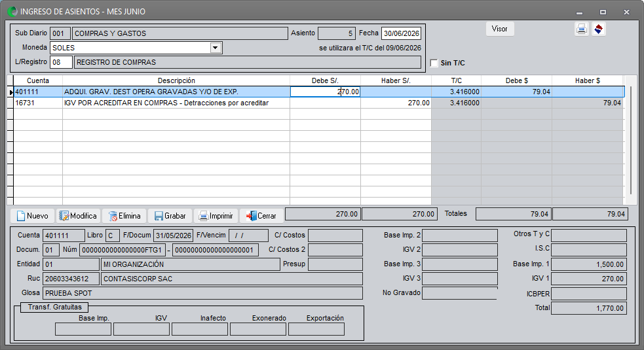The height and width of the screenshot is (350, 644).
Task: Click the Asiento number field
Action: (x=336, y=33)
